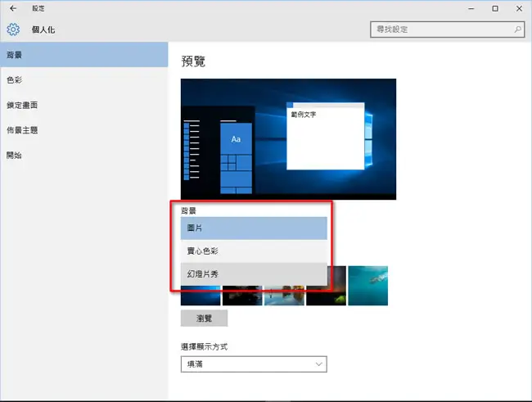The image size is (532, 402).
Task: Select the dark night scene wallpaper thumbnail
Action: pyautogui.click(x=242, y=296)
